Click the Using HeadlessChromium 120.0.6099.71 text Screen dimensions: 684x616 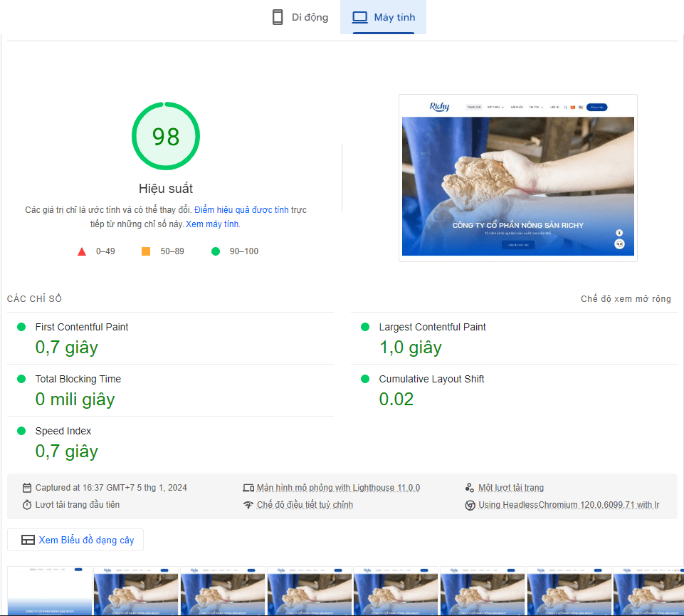coord(569,505)
